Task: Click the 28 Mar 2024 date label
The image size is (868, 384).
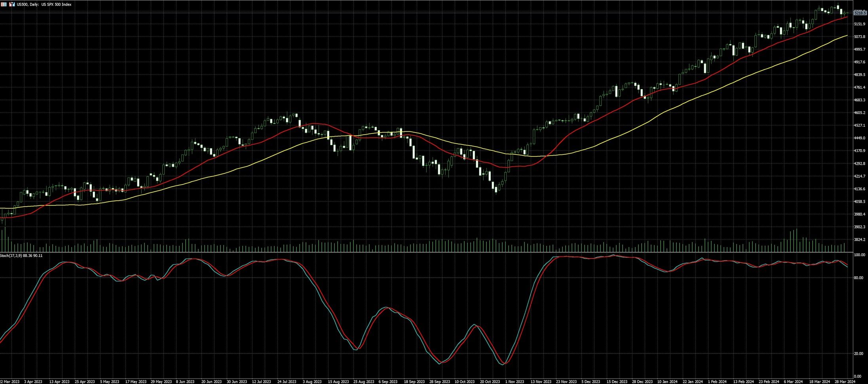Action: 845,382
